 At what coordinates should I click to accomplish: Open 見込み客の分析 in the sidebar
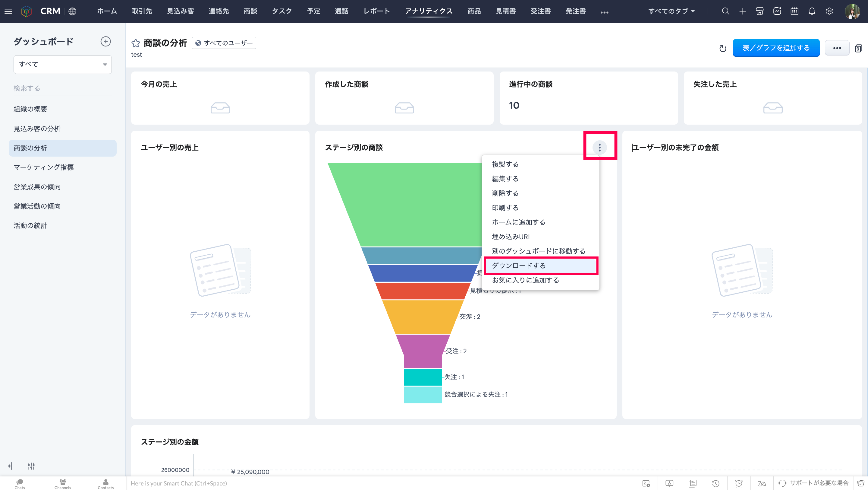(x=37, y=129)
